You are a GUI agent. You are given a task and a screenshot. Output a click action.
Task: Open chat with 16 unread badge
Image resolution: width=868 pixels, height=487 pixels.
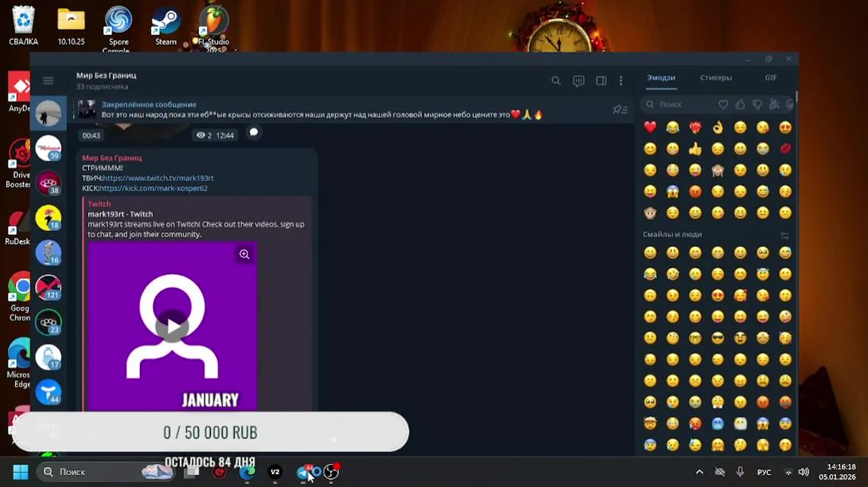pyautogui.click(x=49, y=253)
